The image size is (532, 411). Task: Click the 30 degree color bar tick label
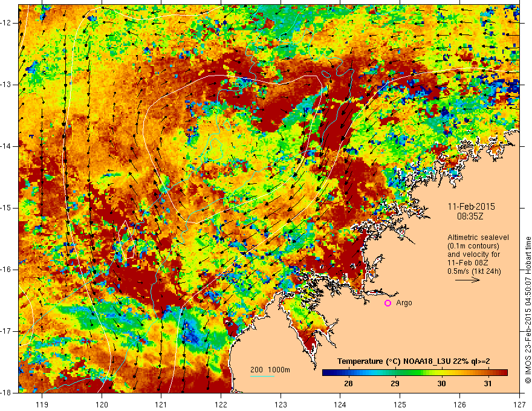click(x=441, y=384)
